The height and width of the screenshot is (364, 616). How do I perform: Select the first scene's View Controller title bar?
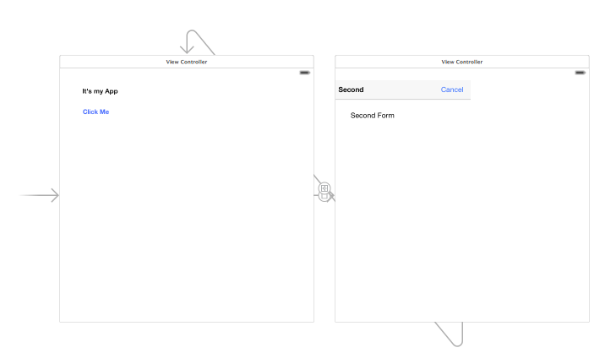[x=186, y=62]
